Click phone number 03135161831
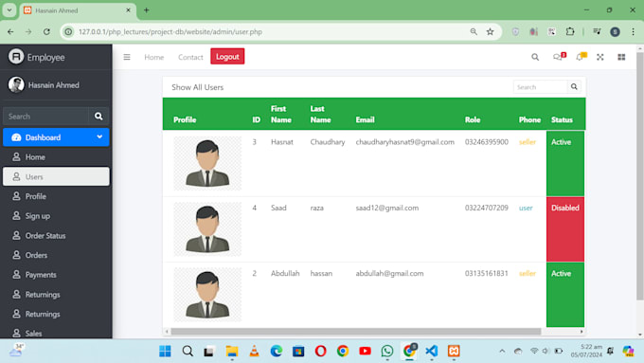The width and height of the screenshot is (644, 363). coord(486,273)
